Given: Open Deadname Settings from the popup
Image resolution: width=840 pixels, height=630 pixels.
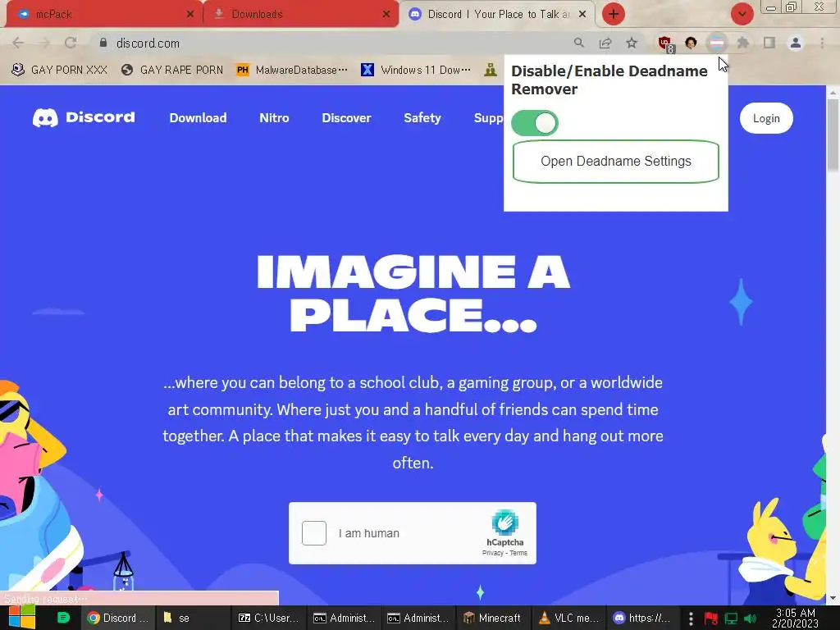Looking at the screenshot, I should pyautogui.click(x=615, y=162).
